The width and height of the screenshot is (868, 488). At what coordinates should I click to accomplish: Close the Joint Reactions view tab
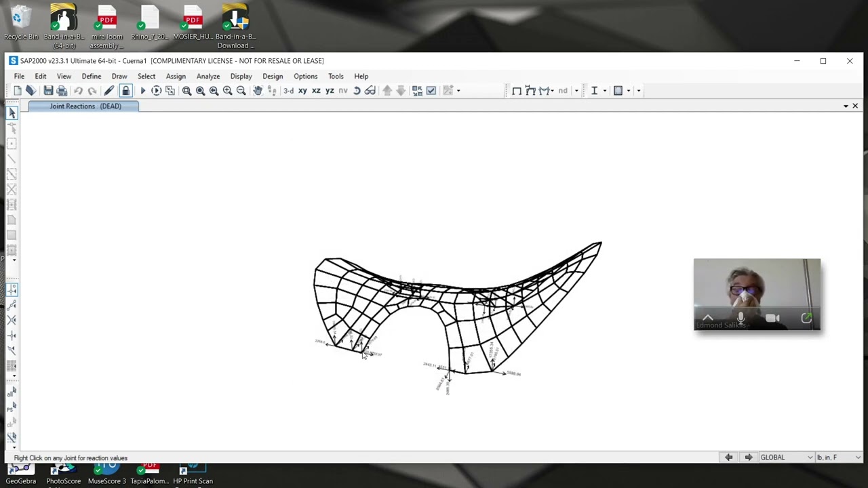[x=855, y=106]
